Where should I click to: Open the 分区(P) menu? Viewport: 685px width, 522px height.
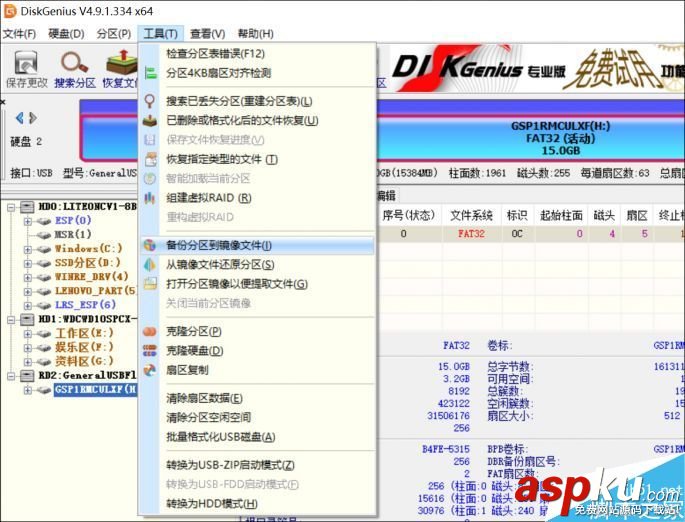pos(114,34)
